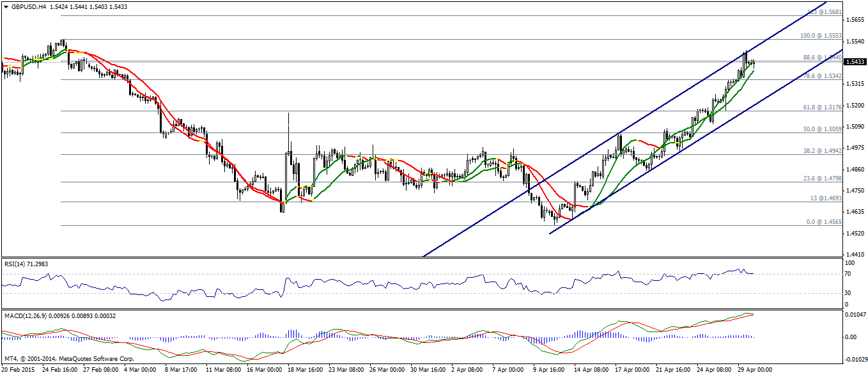Click the 1.4410 price axis value
Viewport: 868px width, 375px height.
[855, 255]
